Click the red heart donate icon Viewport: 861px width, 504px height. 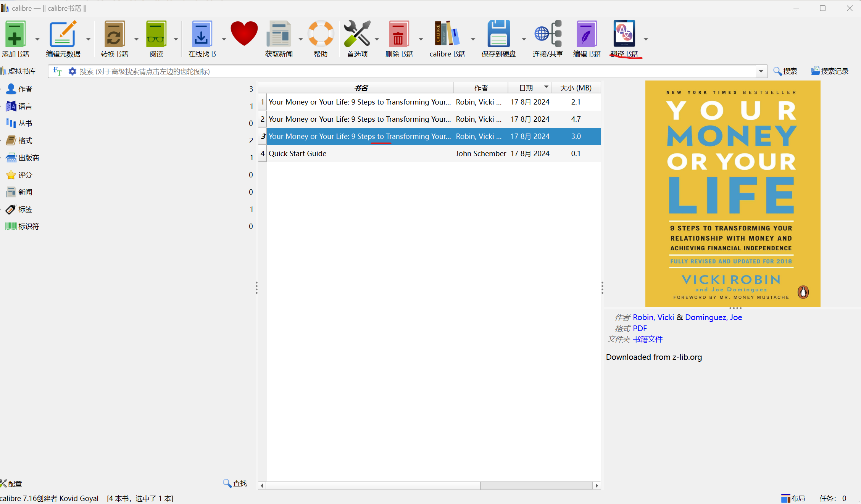pos(244,34)
